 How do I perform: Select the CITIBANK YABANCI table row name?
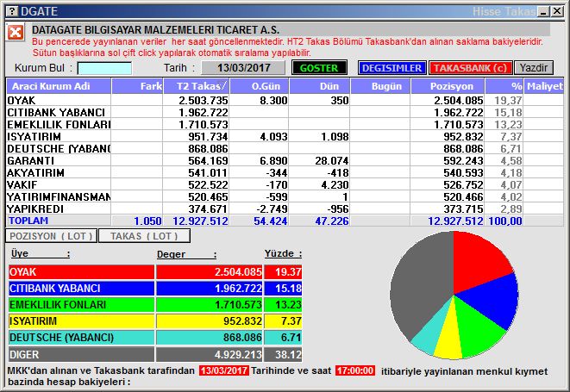pyautogui.click(x=56, y=112)
